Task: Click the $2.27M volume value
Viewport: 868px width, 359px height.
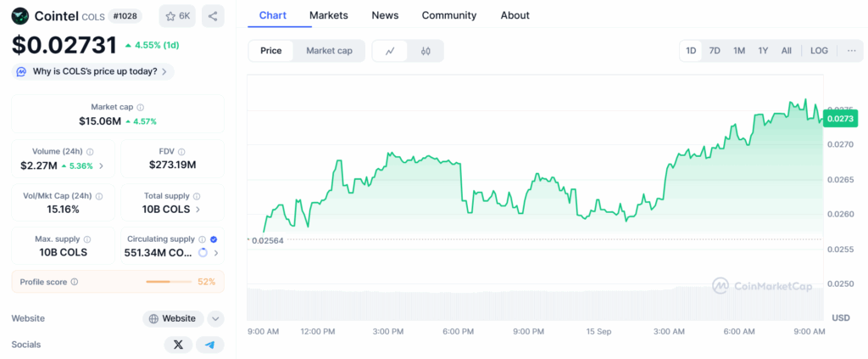Action: click(39, 165)
